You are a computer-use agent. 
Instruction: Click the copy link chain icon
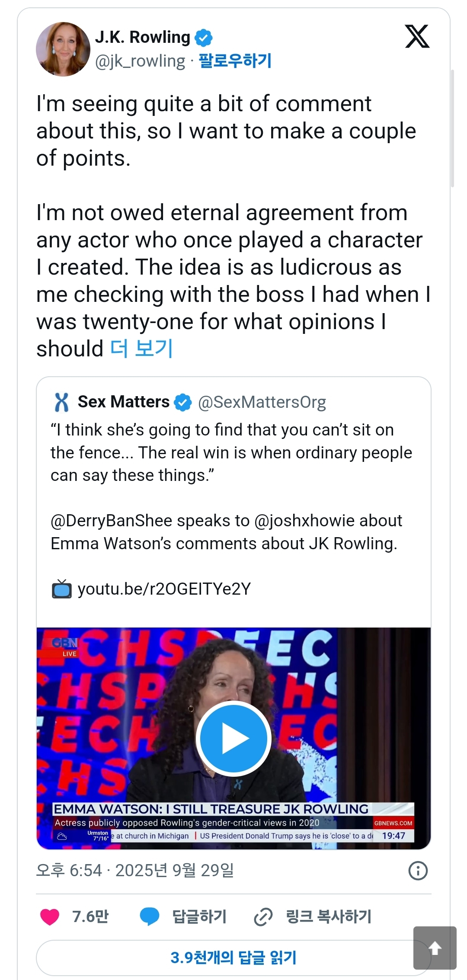point(263,916)
